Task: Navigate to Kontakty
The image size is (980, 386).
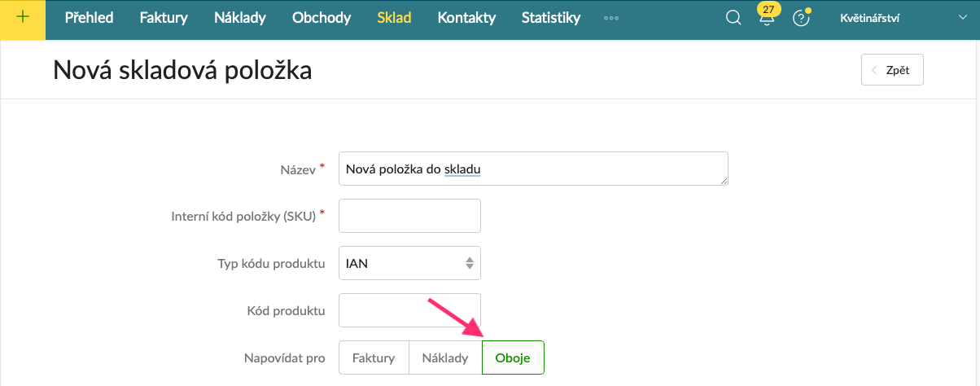Action: coord(466,18)
